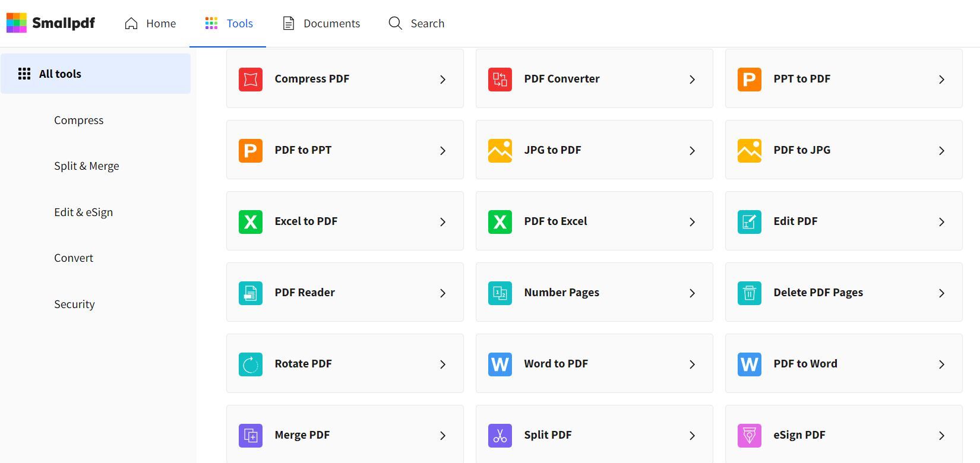Click the JPG to PDF image icon

coord(500,150)
